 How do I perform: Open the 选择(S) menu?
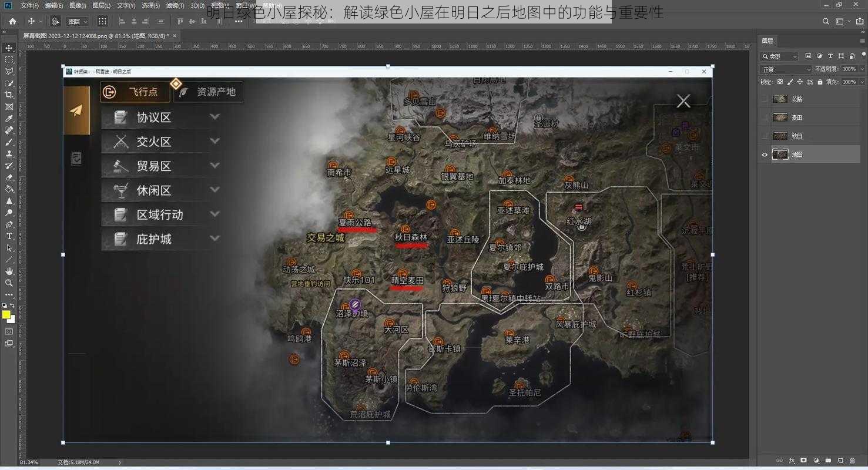[150, 5]
